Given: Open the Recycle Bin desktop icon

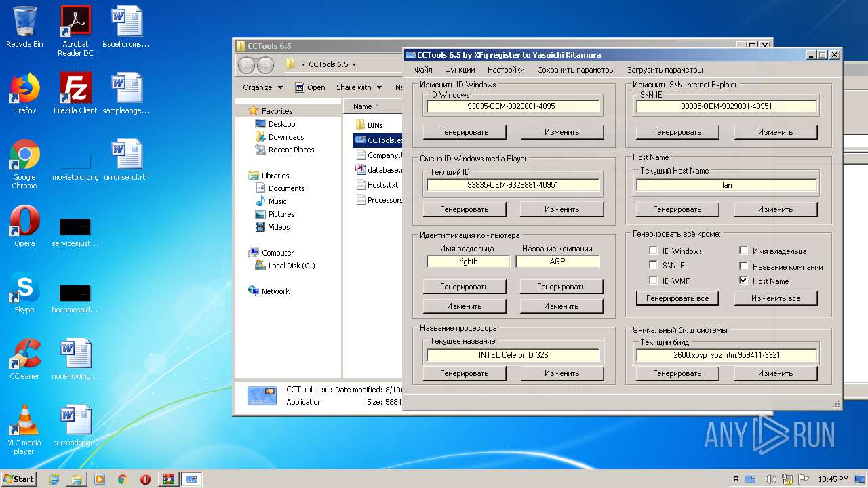Looking at the screenshot, I should tap(24, 27).
